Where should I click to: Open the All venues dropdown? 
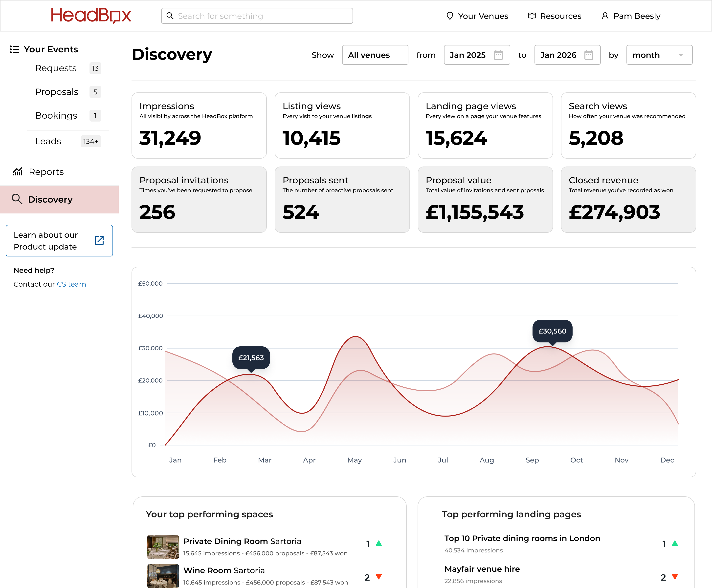[375, 55]
